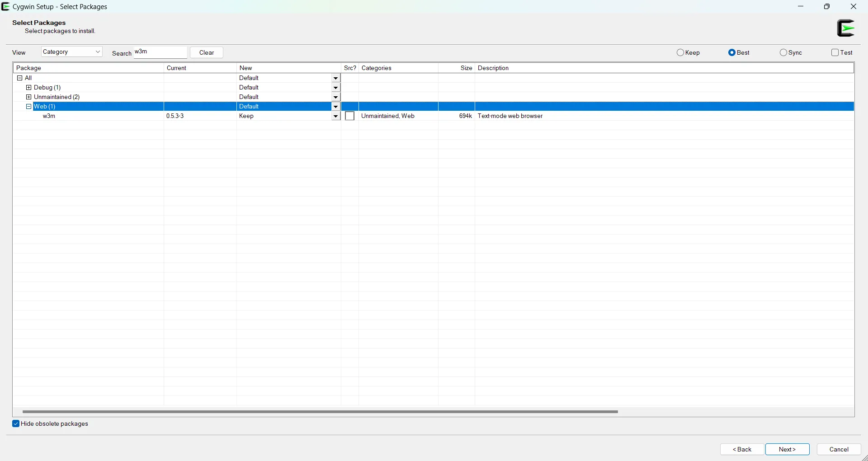Click the New column header

289,68
